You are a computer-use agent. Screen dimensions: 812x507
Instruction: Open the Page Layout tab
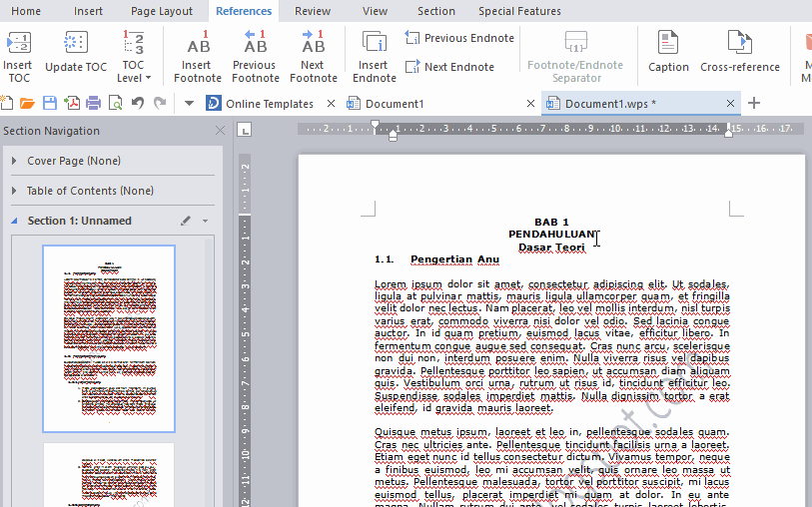click(162, 11)
